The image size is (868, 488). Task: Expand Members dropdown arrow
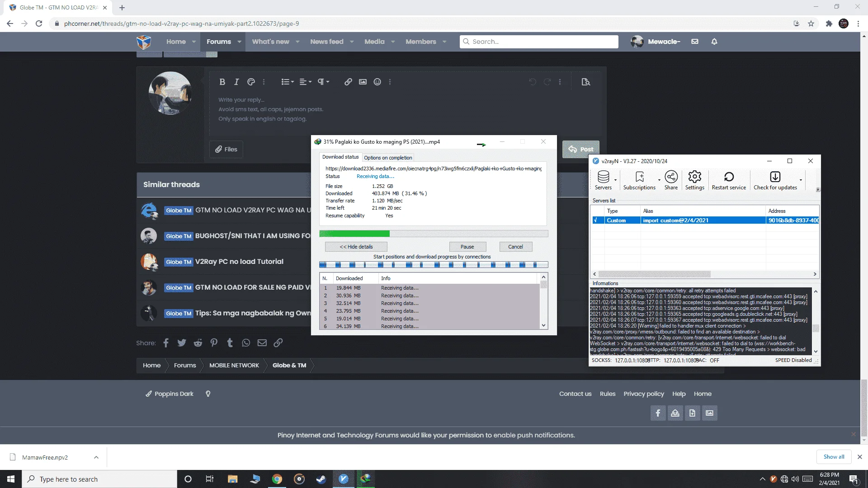(444, 42)
